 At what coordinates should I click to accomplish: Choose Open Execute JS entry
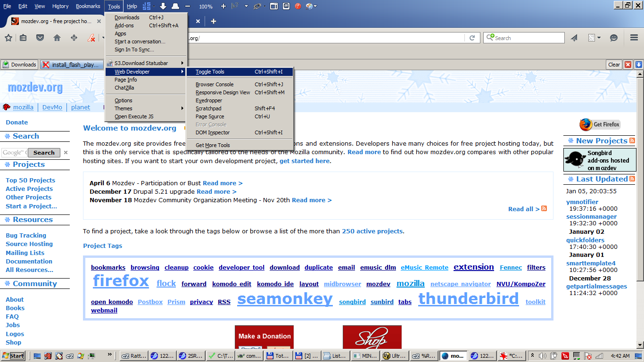146,116
